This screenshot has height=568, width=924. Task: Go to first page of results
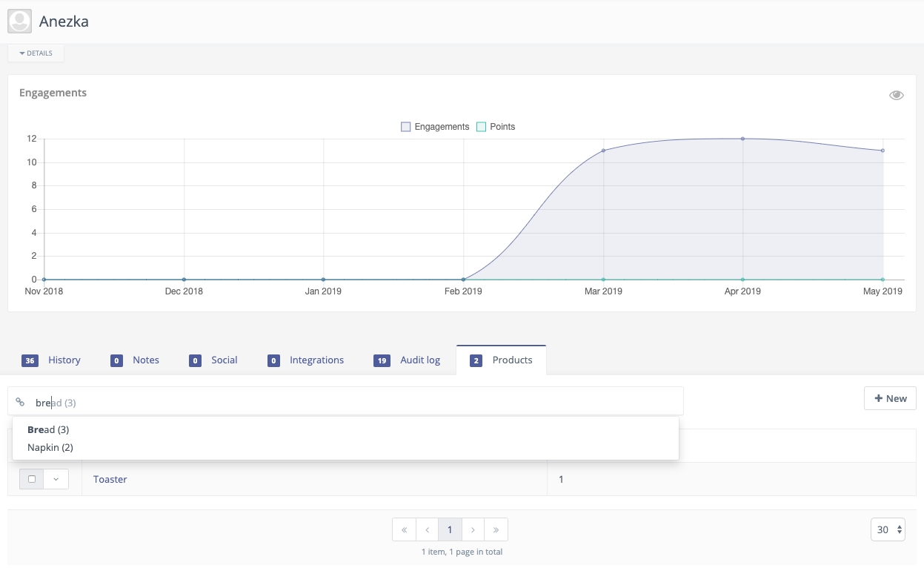(404, 529)
